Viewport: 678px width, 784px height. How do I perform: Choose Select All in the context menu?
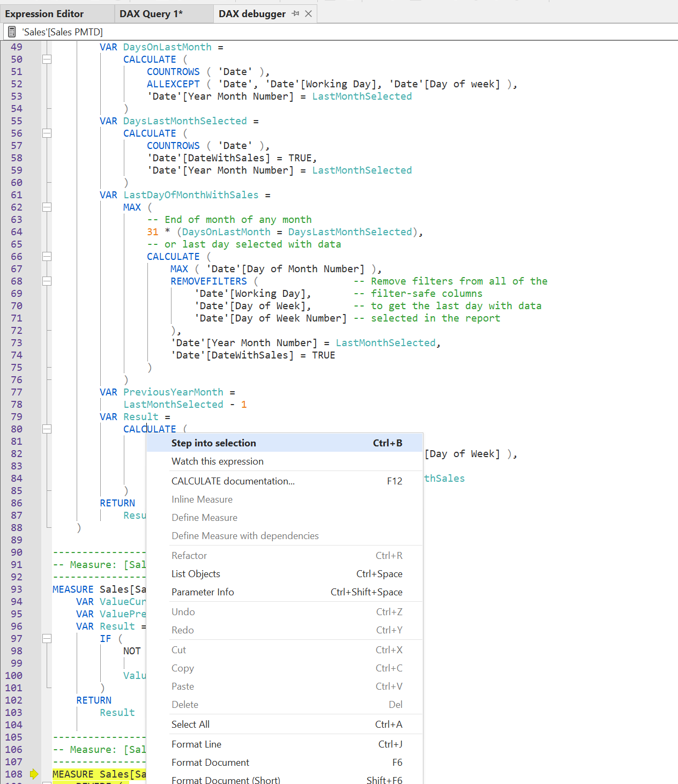coord(190,725)
